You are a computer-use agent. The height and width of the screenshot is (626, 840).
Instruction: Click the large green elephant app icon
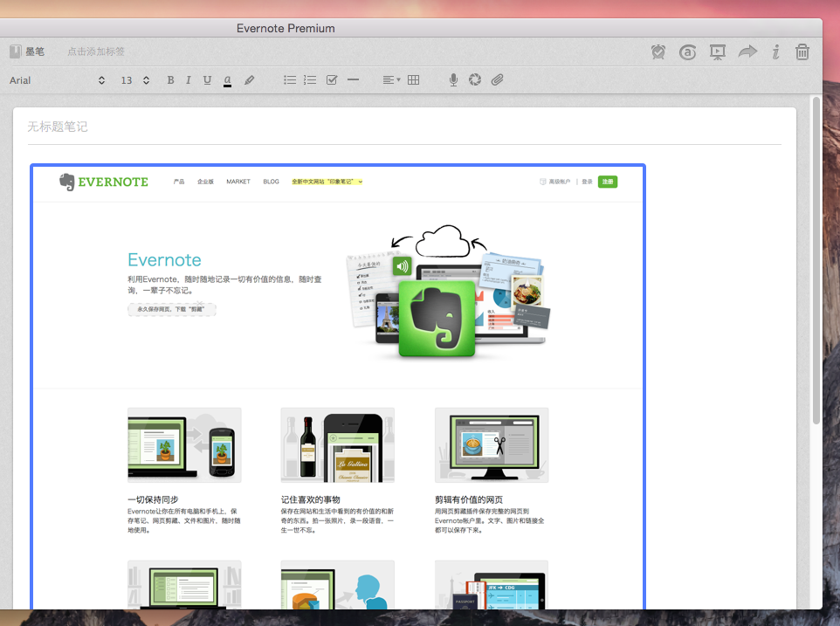point(437,319)
